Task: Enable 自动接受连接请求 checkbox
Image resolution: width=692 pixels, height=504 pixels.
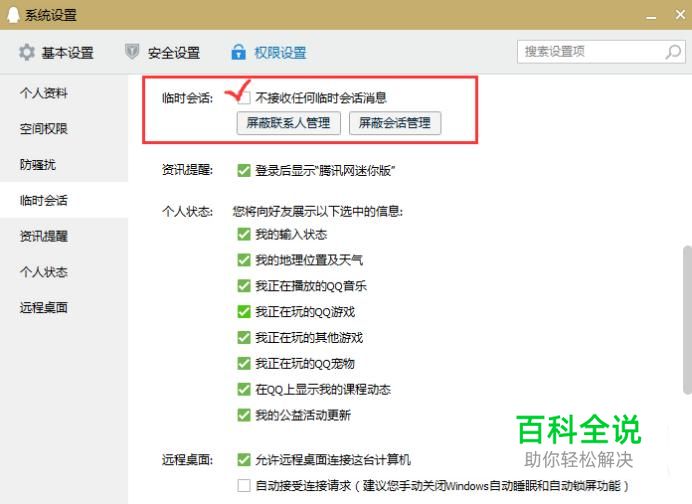Action: tap(244, 485)
